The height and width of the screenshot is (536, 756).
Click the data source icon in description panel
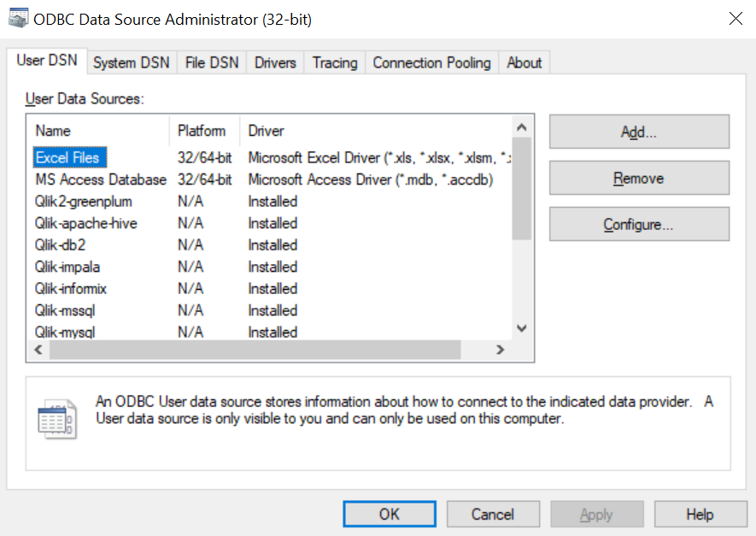(x=57, y=419)
